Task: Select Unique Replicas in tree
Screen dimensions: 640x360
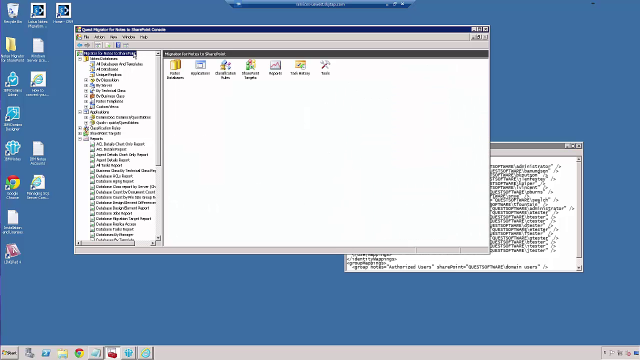Action: (109, 75)
